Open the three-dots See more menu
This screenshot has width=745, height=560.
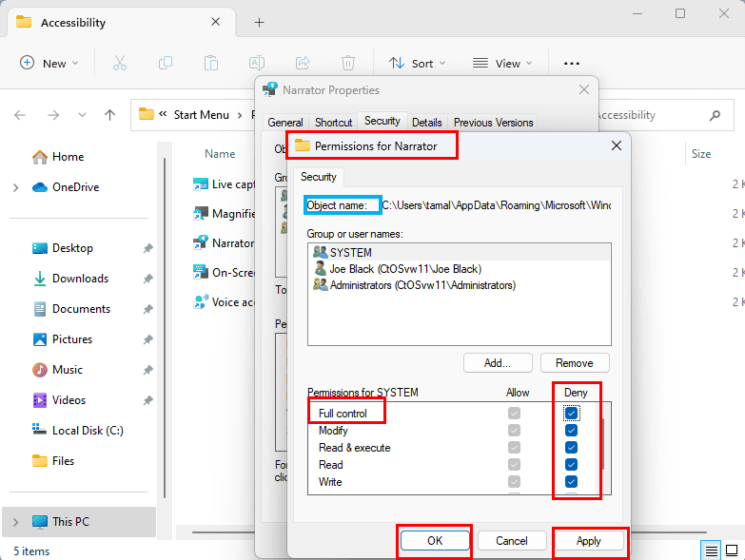tap(571, 64)
